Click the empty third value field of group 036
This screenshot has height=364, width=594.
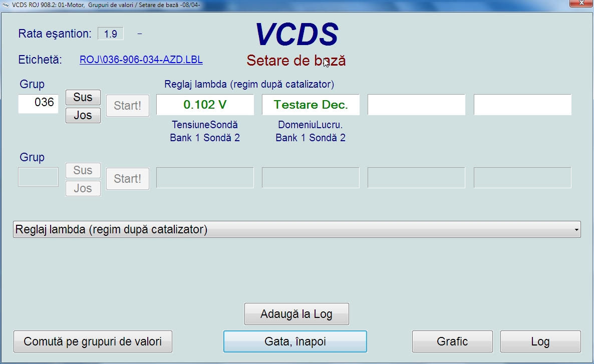coord(416,105)
